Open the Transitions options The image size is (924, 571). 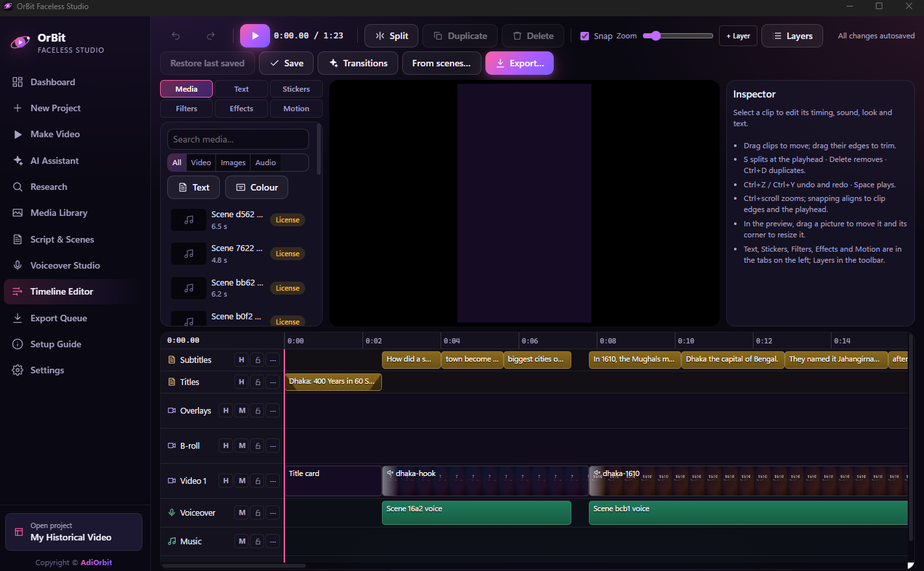pos(359,63)
